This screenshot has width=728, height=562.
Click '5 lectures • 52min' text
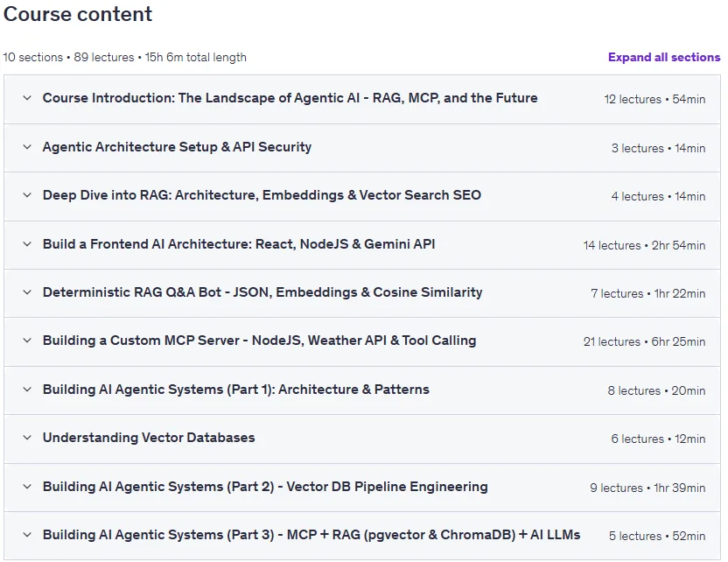coord(657,536)
